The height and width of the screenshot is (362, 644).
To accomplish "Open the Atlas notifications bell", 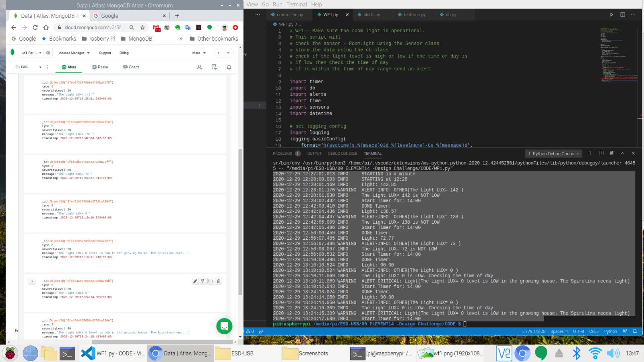I will 229,67.
